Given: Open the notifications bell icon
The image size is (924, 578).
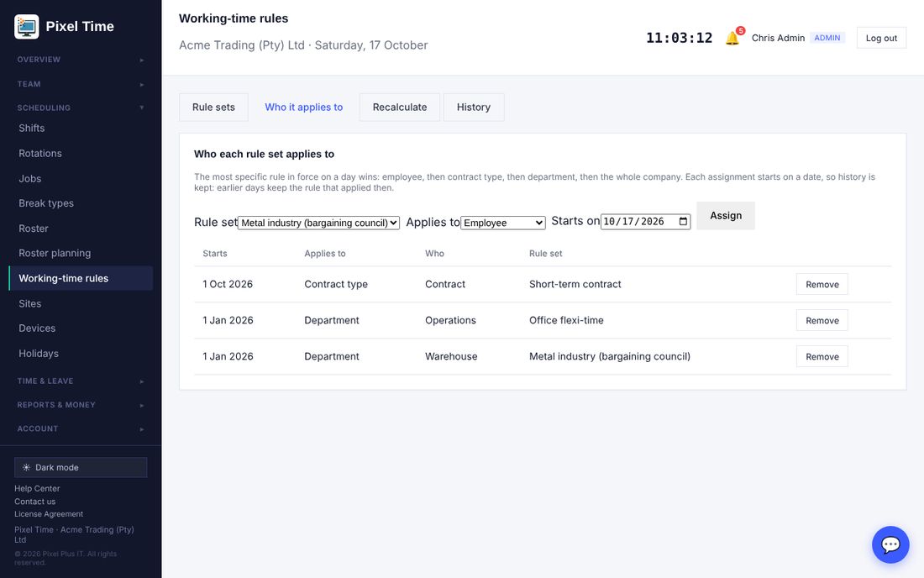Looking at the screenshot, I should tap(732, 38).
